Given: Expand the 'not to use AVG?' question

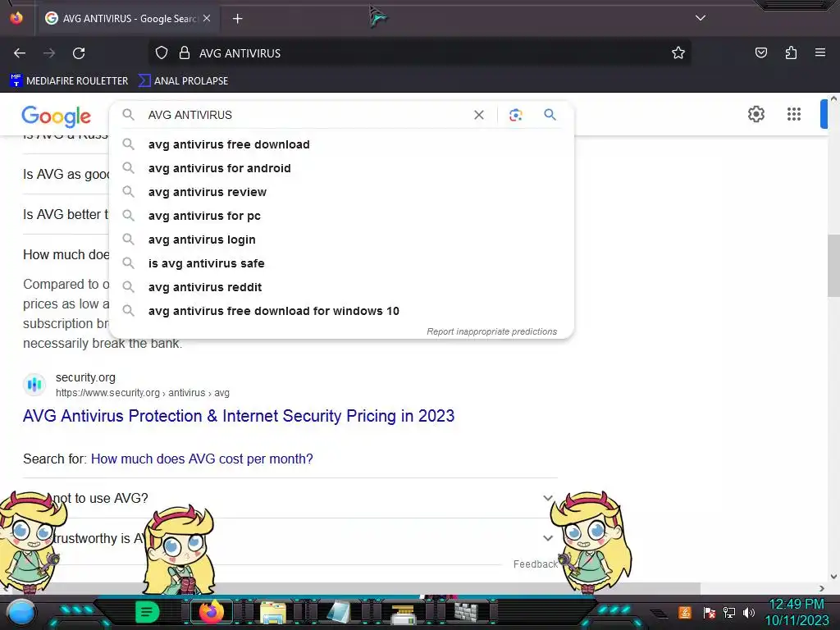Looking at the screenshot, I should (290, 498).
